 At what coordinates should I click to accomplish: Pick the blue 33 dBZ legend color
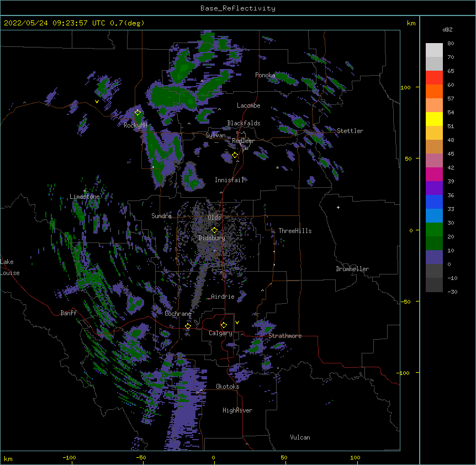(x=434, y=202)
